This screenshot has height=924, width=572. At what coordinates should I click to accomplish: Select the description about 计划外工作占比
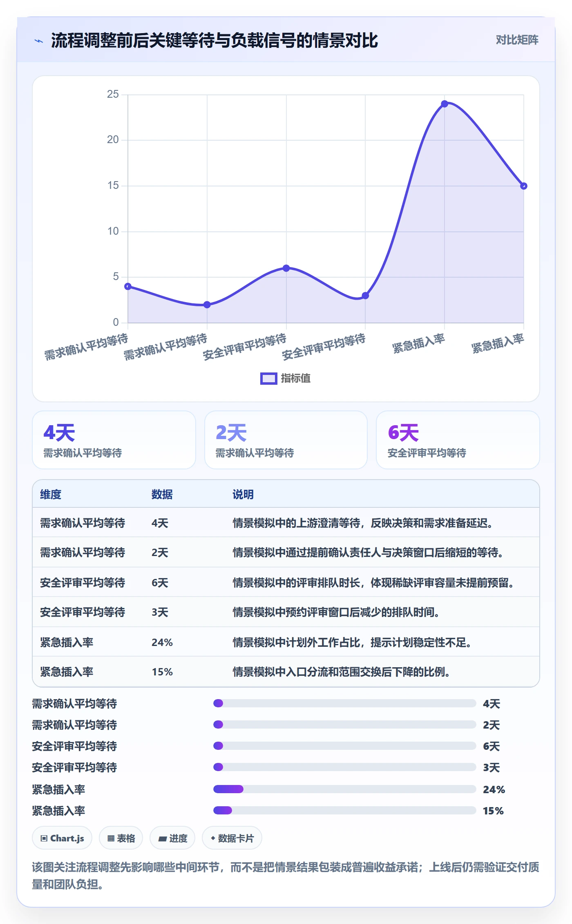[352, 642]
